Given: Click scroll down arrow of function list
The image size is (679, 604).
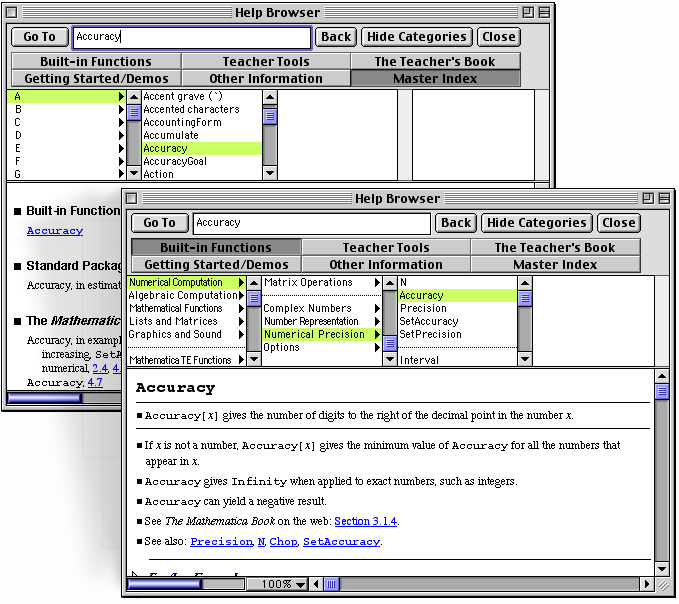Looking at the screenshot, I should click(x=525, y=359).
